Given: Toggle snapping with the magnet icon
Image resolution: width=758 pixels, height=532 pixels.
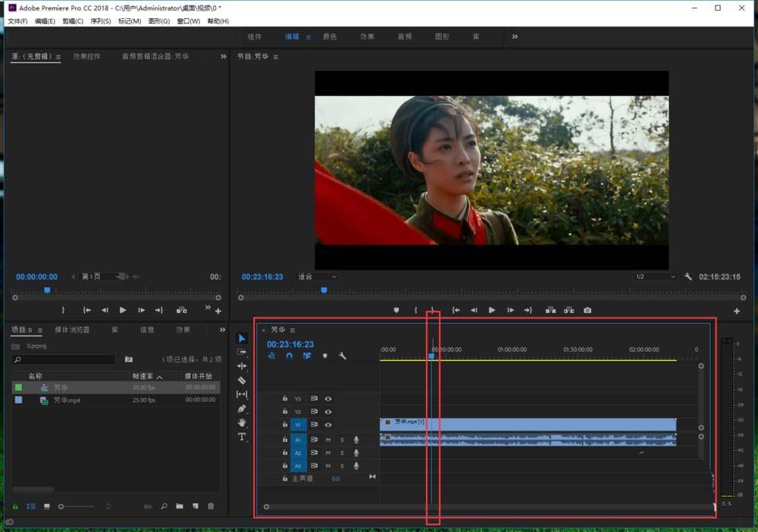Looking at the screenshot, I should click(289, 355).
